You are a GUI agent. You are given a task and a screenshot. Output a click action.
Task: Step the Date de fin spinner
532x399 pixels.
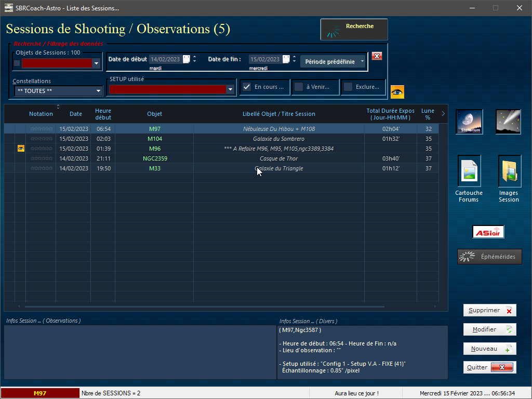(x=294, y=59)
